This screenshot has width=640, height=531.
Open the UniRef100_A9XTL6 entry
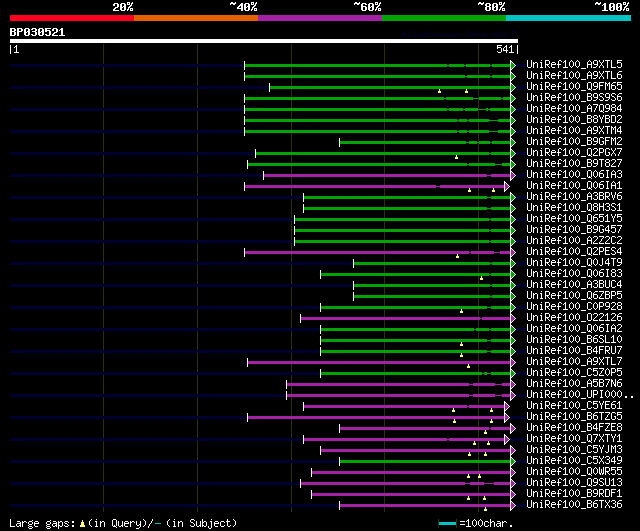tap(574, 76)
